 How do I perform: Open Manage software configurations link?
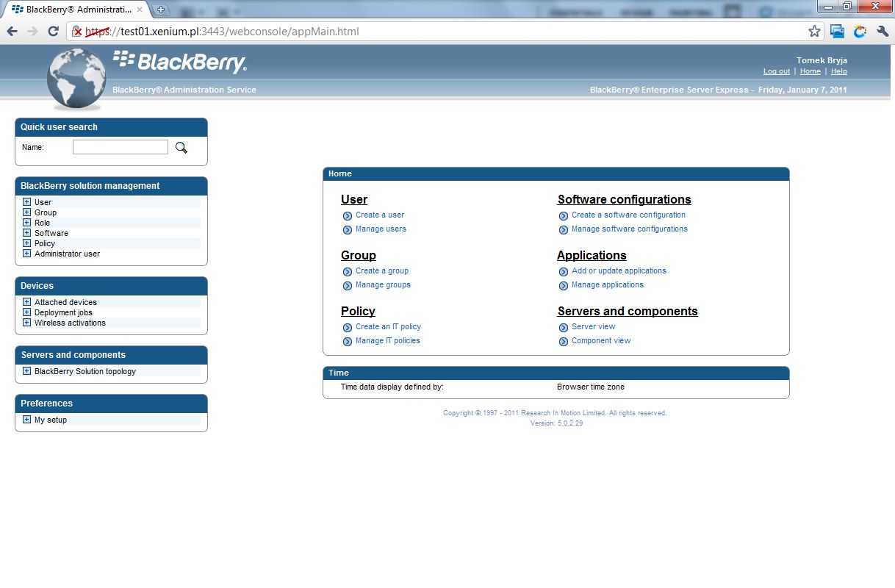[630, 229]
